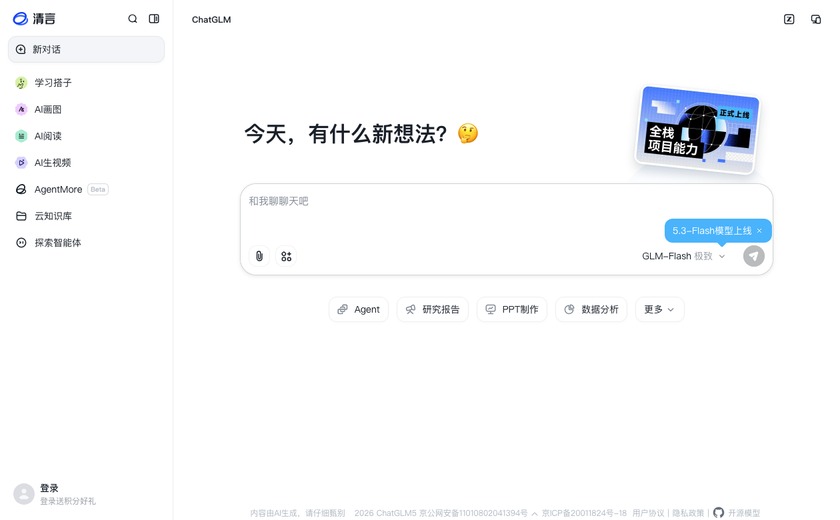Click the 探索智能体 compass icon

pyautogui.click(x=21, y=243)
